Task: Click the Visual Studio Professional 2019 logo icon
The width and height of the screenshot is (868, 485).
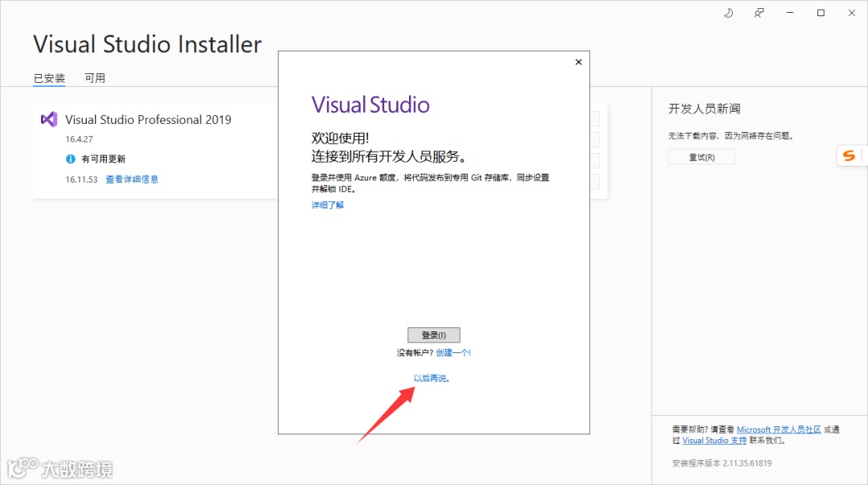Action: click(49, 119)
